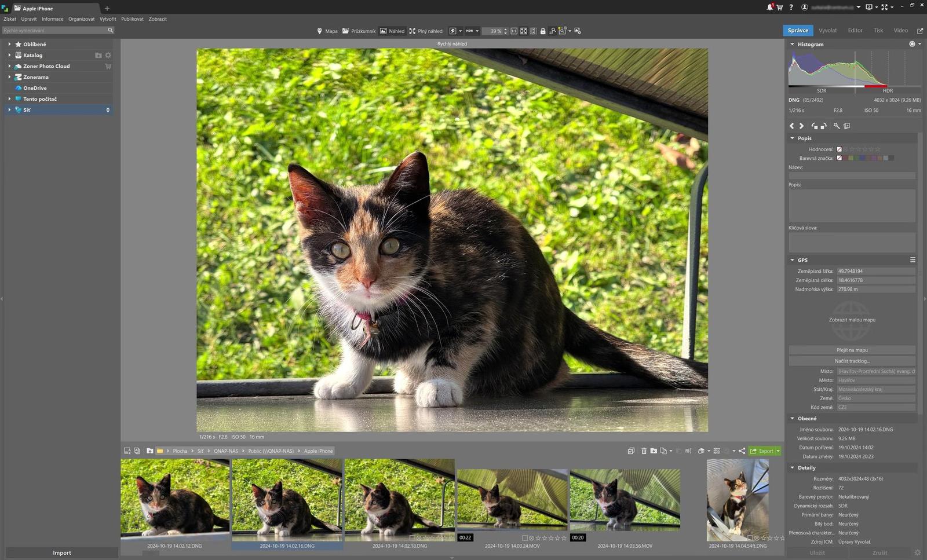This screenshot has width=927, height=560.
Task: Go to next photo using the right arrow
Action: click(x=801, y=126)
